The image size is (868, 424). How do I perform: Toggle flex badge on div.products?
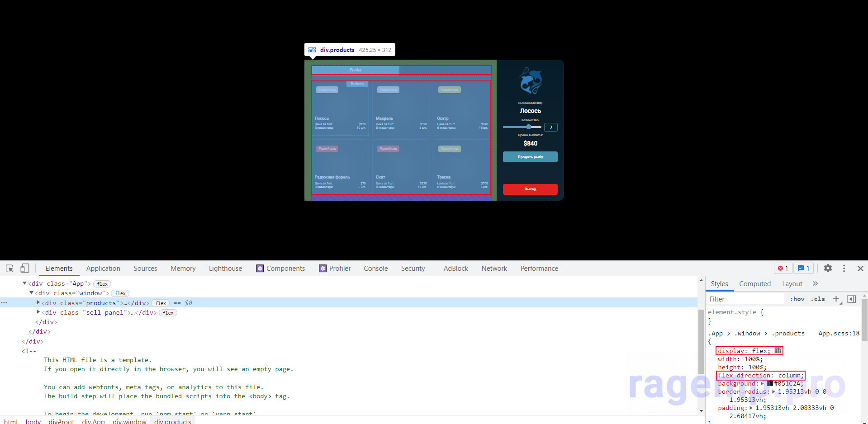coord(161,303)
